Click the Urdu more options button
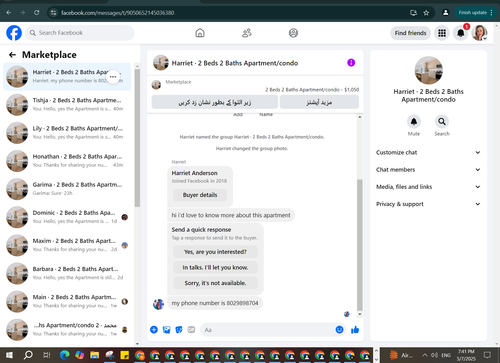 [319, 102]
